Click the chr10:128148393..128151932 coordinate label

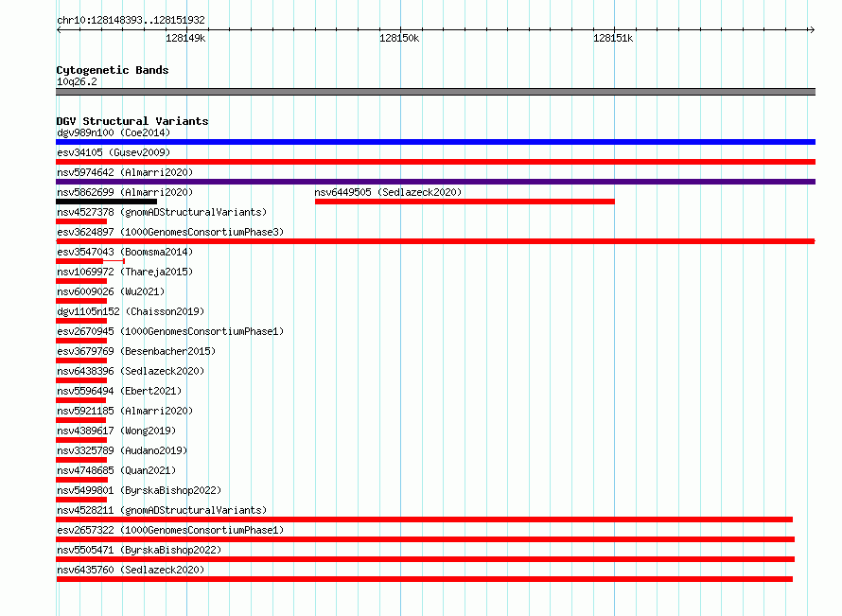click(x=131, y=20)
